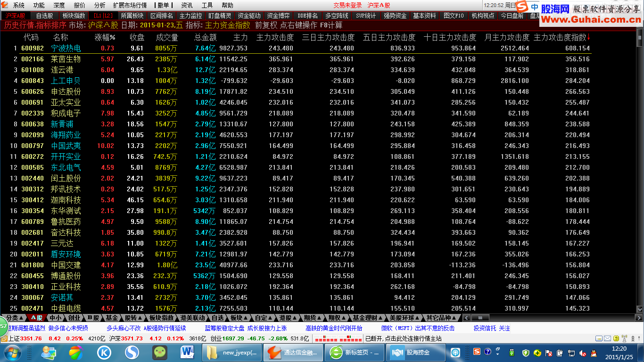Click the vertical scrollbar down arrow
The height and width of the screenshot is (362, 644).
640,310
